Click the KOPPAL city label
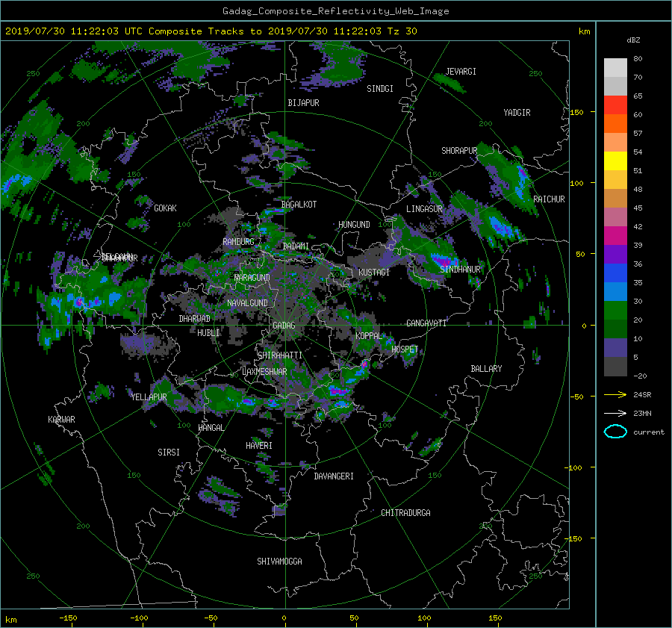The image size is (672, 628). pyautogui.click(x=369, y=336)
